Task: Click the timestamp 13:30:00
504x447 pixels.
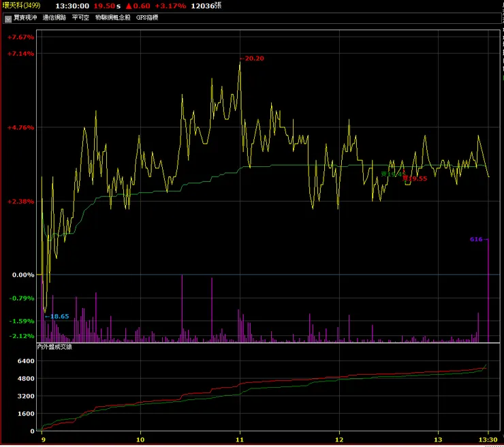Action: (72, 5)
